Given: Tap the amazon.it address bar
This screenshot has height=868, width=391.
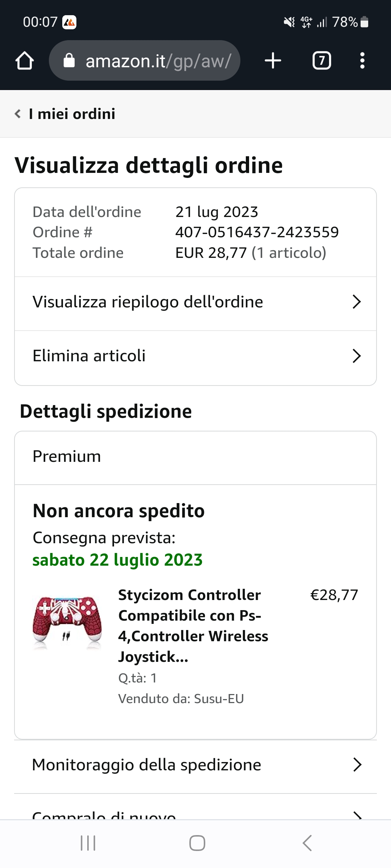Looking at the screenshot, I should [x=144, y=60].
